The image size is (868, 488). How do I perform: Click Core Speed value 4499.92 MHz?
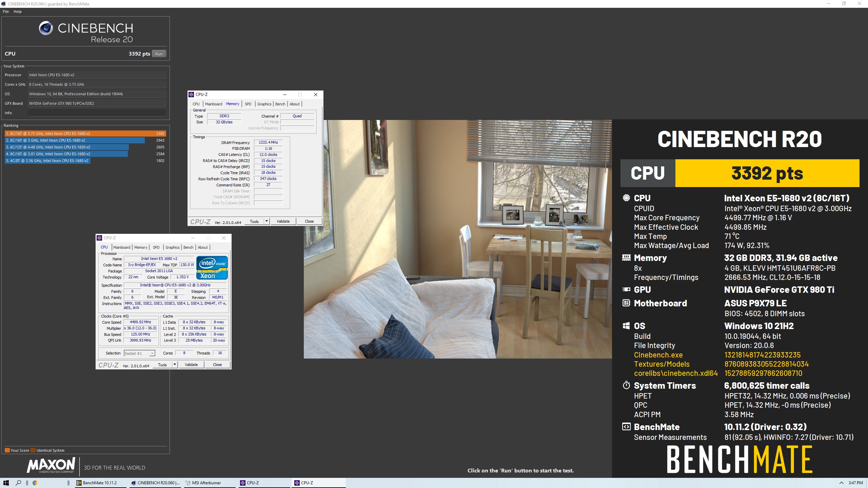(x=140, y=322)
